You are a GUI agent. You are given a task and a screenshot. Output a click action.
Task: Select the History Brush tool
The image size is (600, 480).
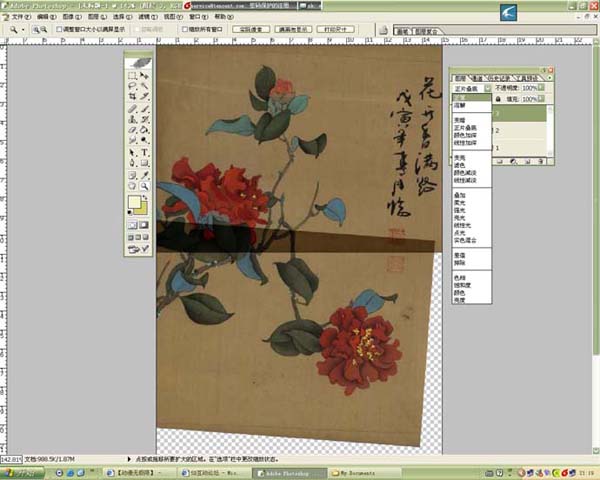(x=144, y=119)
